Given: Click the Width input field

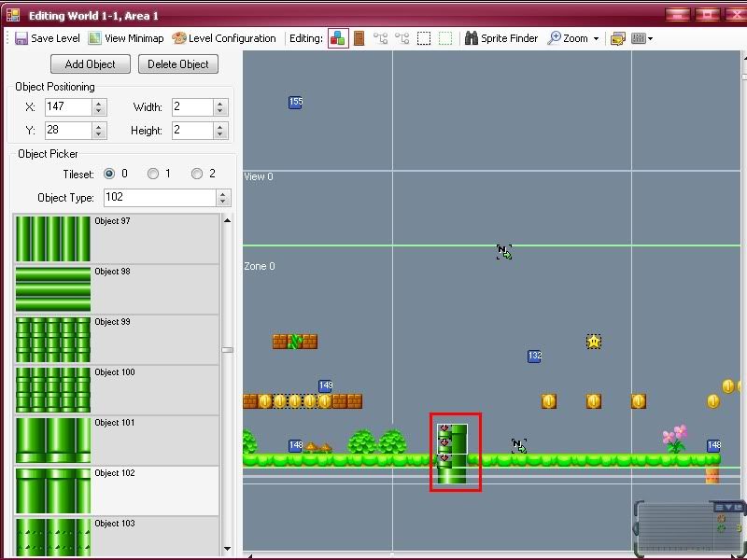Looking at the screenshot, I should click(x=192, y=107).
